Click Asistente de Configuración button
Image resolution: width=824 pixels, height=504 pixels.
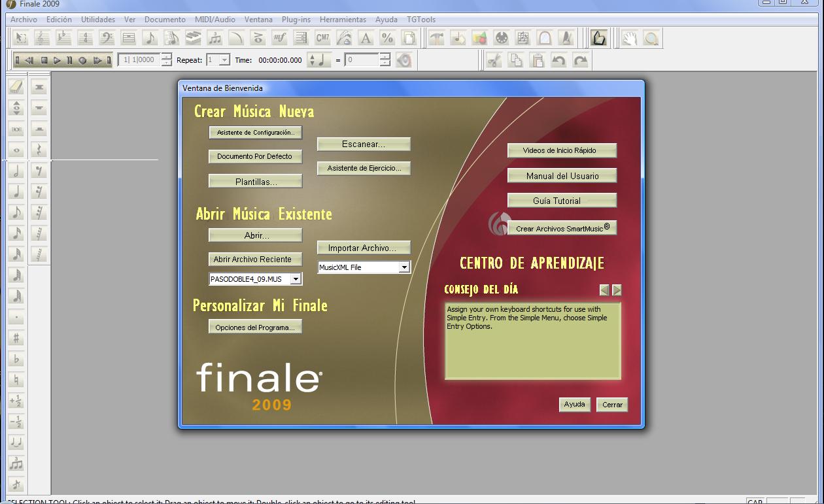click(x=256, y=132)
